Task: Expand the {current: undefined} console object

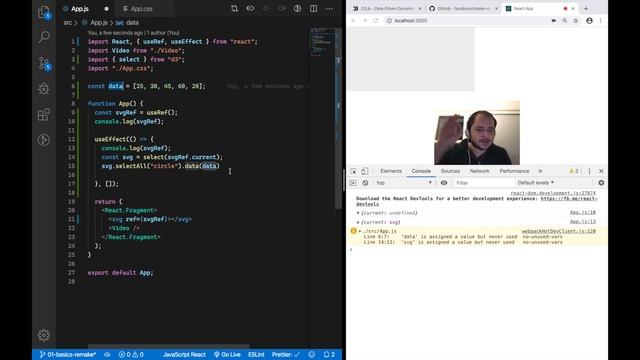Action: coord(358,213)
